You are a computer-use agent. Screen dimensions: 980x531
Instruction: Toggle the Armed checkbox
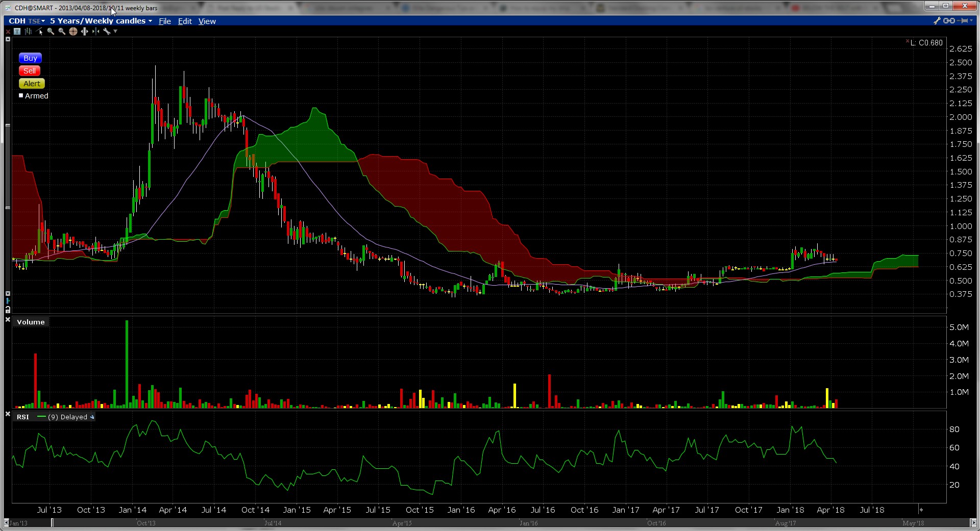point(21,95)
